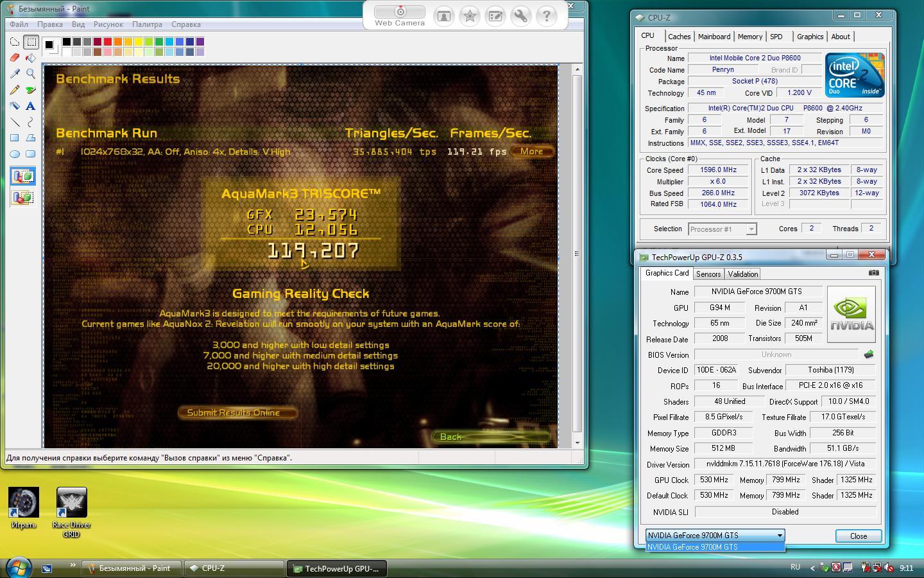Activate the Magnifier tool in Paint
Screen dimensions: 924x578
31,74
